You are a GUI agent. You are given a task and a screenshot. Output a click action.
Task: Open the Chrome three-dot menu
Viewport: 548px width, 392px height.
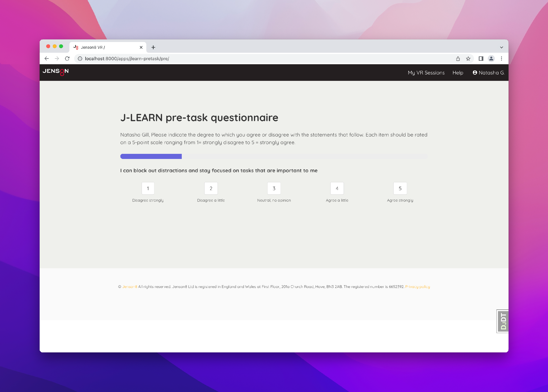coord(502,59)
